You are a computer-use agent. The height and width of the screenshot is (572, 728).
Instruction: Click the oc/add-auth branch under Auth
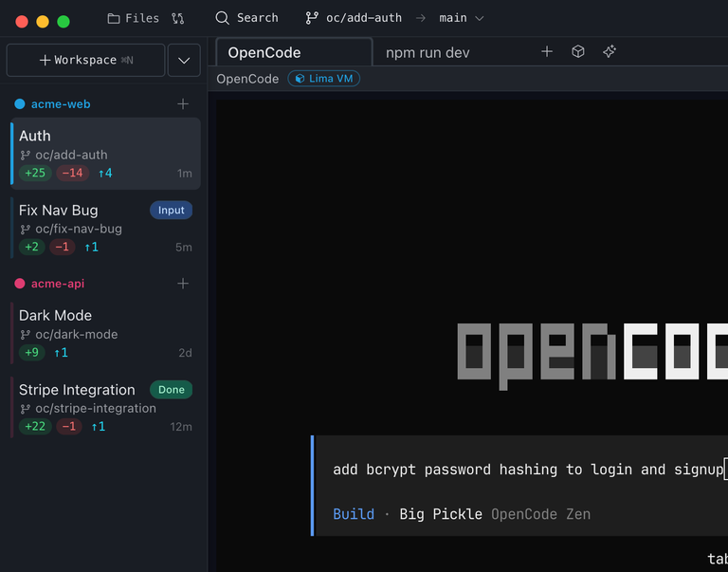(71, 155)
